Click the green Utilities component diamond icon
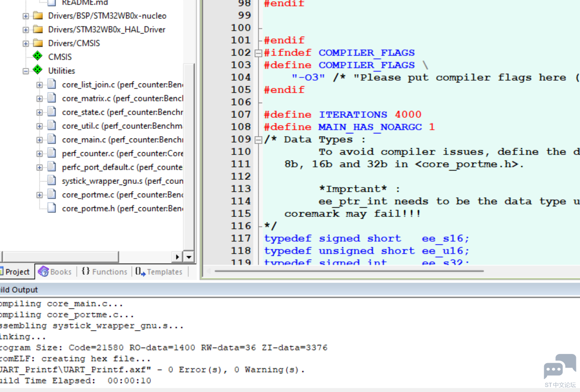This screenshot has height=392, width=580. tap(38, 70)
